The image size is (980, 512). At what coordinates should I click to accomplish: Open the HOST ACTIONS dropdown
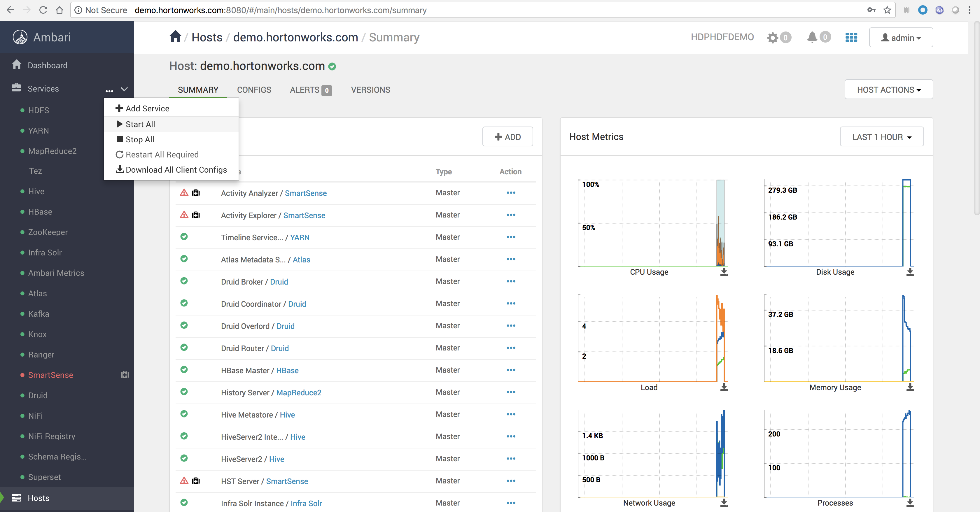pos(888,90)
